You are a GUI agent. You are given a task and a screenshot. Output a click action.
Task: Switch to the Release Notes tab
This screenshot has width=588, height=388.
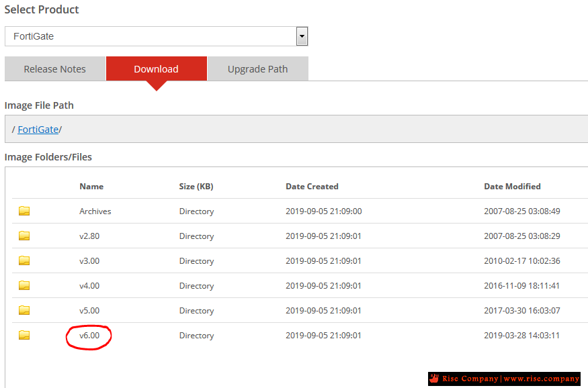(x=54, y=69)
